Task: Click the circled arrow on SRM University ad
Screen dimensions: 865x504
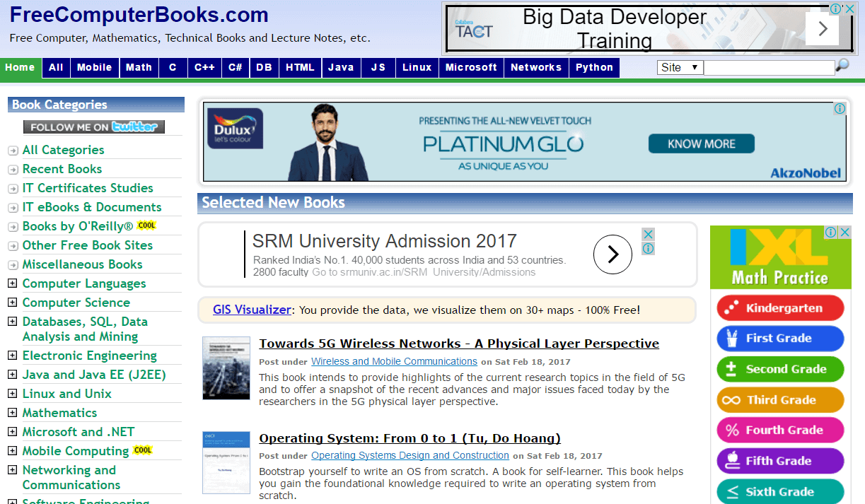Action: point(613,254)
